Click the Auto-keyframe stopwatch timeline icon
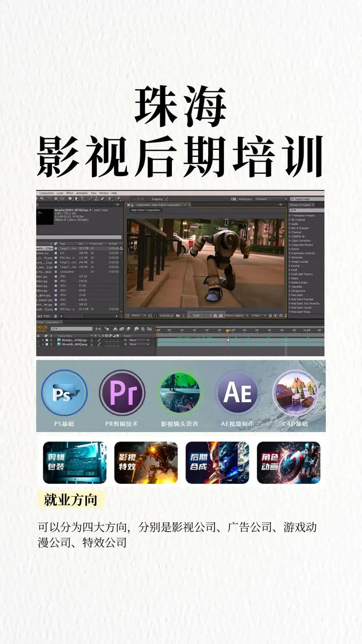This screenshot has height=644, width=362. (143, 329)
